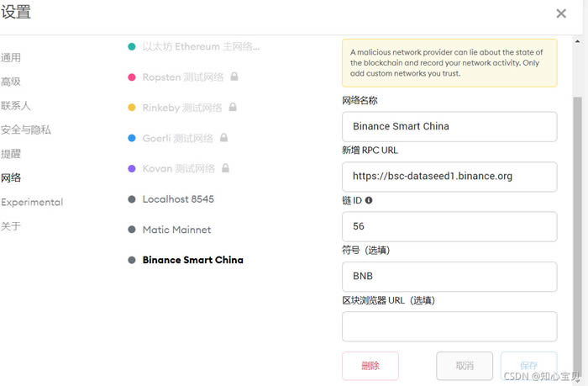
Task: Click the lock icon next to Rinkeby
Action: tap(233, 107)
